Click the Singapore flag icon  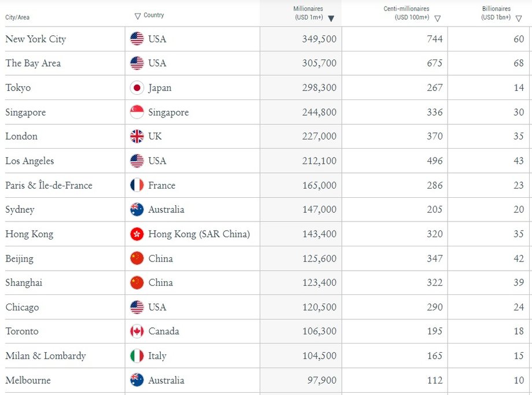pos(137,112)
